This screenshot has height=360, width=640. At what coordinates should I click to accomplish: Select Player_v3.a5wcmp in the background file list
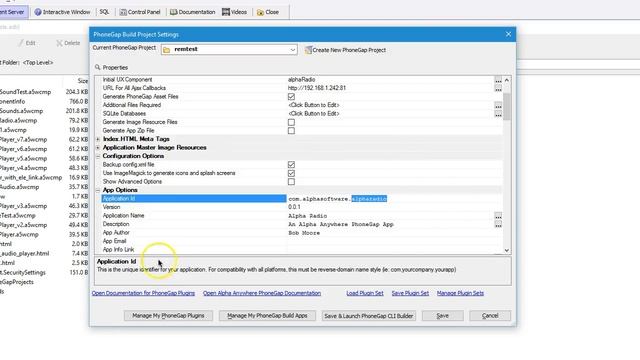[x=23, y=206]
